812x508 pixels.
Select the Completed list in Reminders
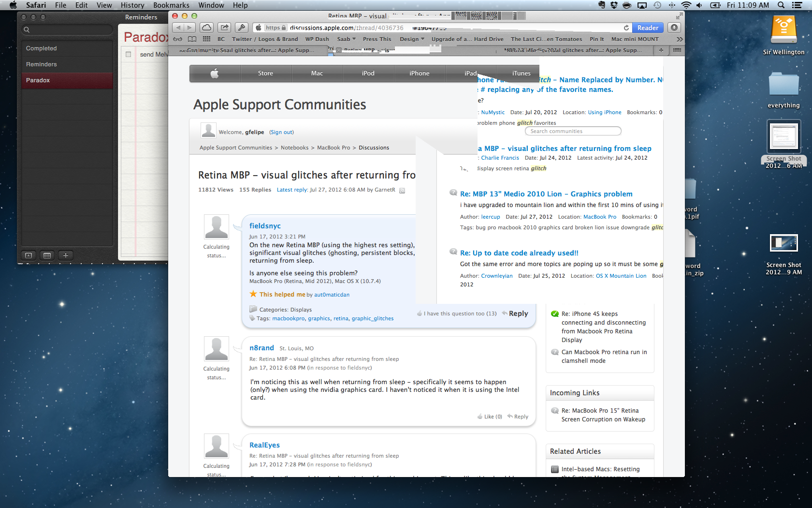(x=67, y=48)
